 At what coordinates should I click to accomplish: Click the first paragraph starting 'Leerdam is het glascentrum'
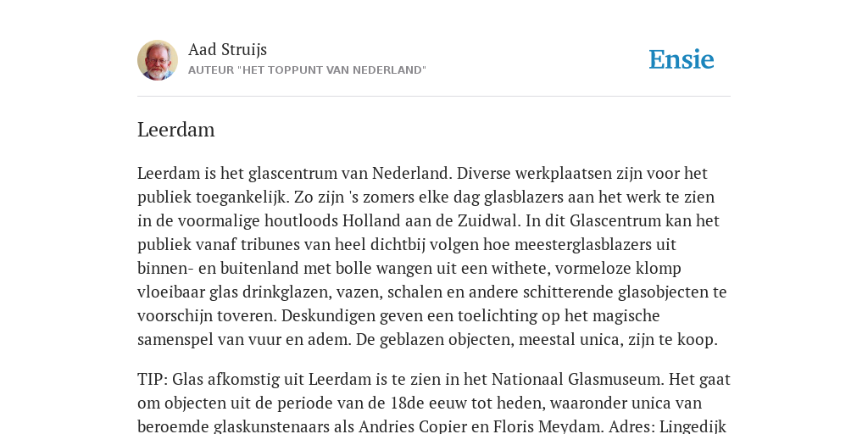click(x=431, y=256)
